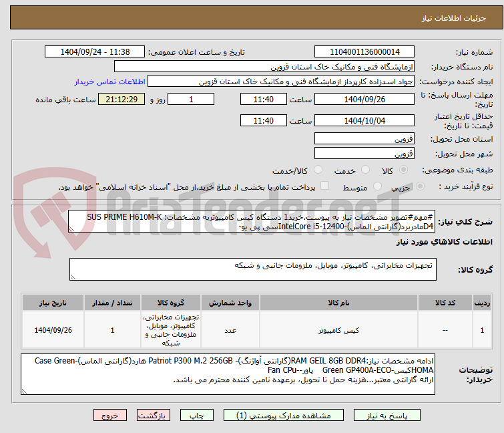The height and width of the screenshot is (433, 504).
Task: Select the متوسط purchase type radio
Action: pyautogui.click(x=383, y=187)
